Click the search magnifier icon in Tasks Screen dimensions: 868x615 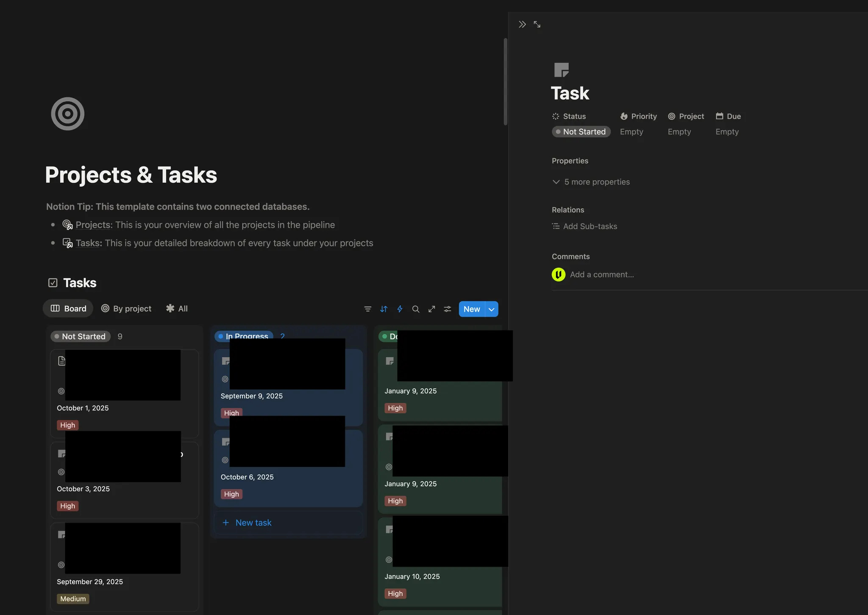click(416, 309)
